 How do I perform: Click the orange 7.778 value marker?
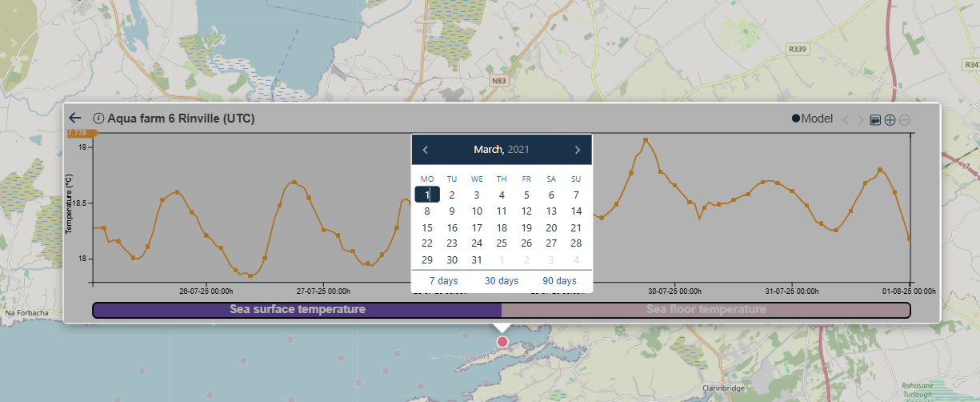(x=78, y=133)
